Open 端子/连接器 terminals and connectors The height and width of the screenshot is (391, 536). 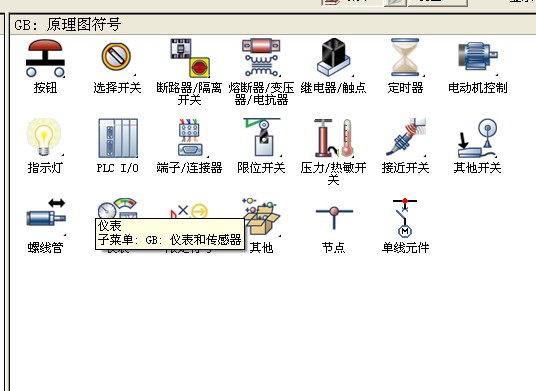pyautogui.click(x=189, y=138)
